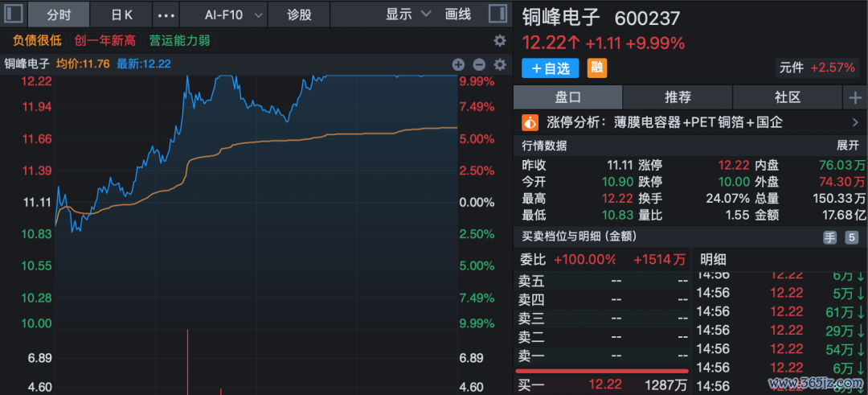
Task: Add a new tab with plus icon
Action: [x=855, y=98]
